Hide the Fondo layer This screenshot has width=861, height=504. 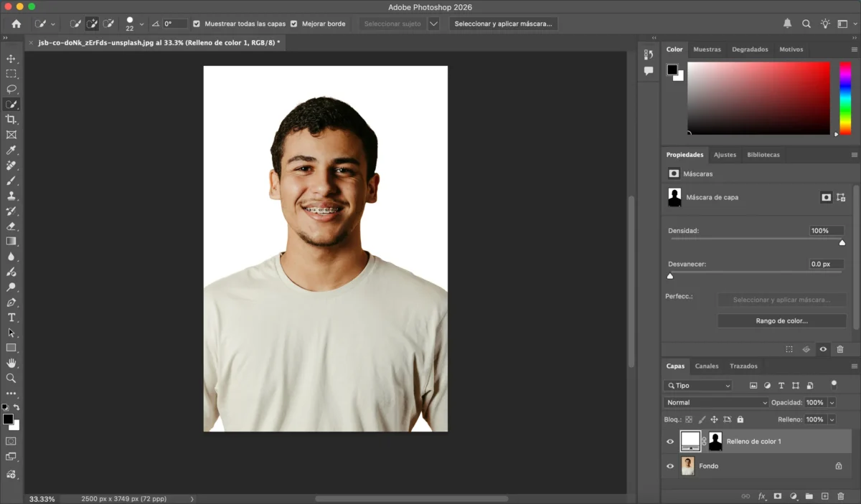point(669,465)
